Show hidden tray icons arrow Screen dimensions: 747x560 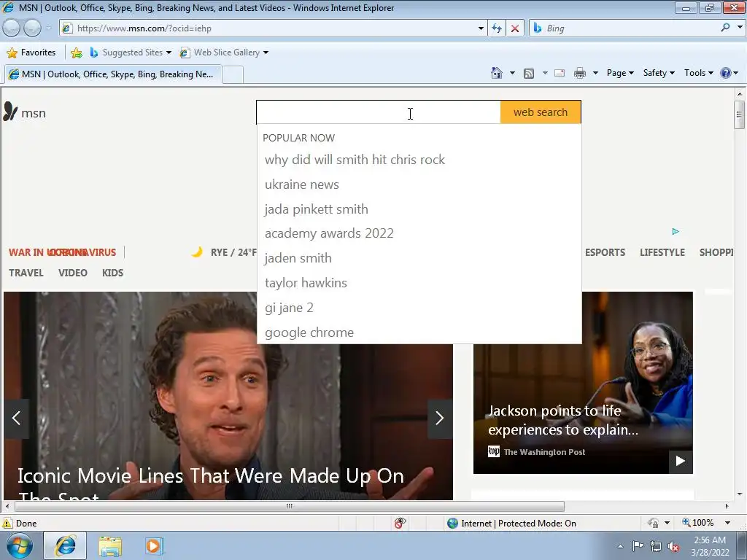pos(620,546)
